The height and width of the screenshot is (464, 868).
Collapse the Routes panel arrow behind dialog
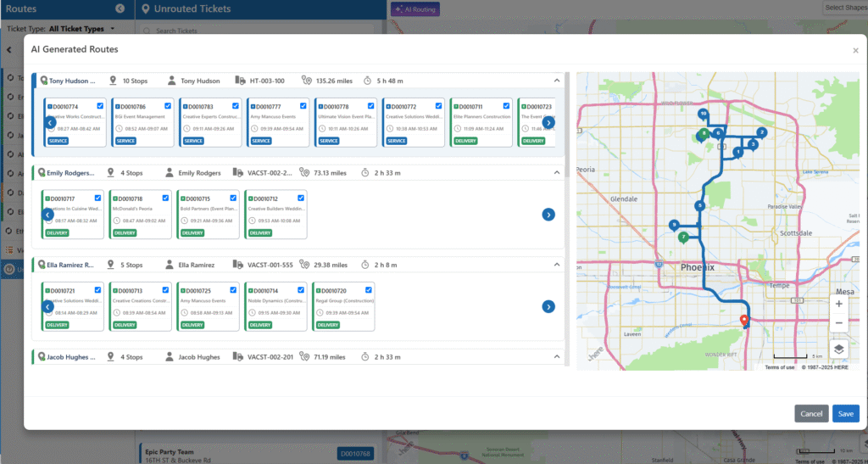[x=120, y=8]
